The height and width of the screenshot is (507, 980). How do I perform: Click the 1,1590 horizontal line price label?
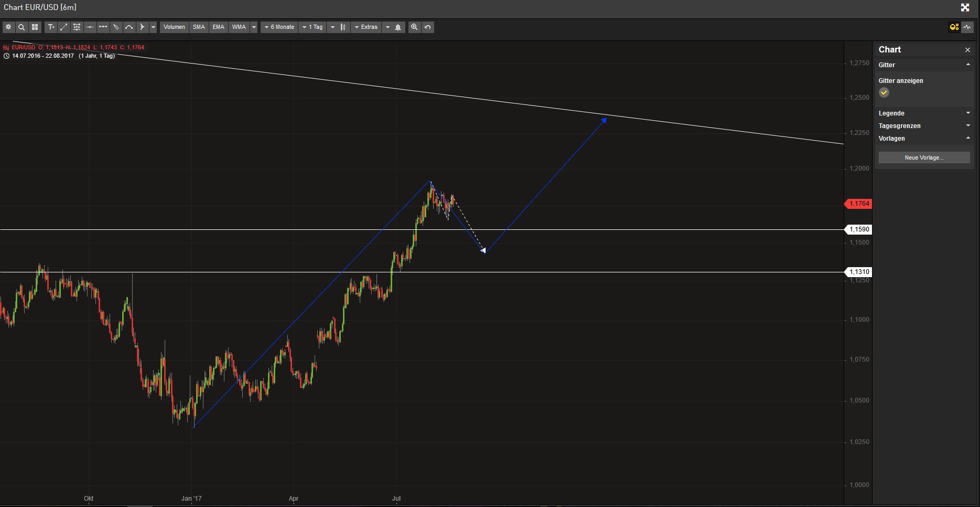point(859,229)
